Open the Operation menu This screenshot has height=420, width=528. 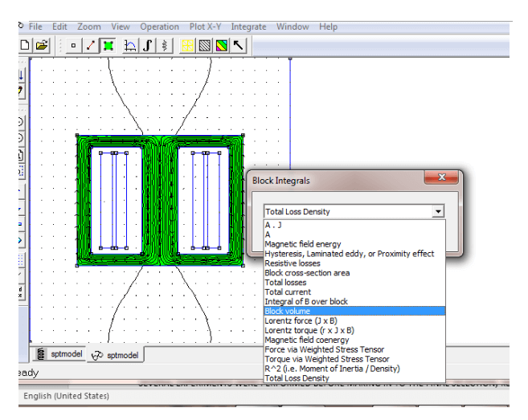pyautogui.click(x=159, y=27)
